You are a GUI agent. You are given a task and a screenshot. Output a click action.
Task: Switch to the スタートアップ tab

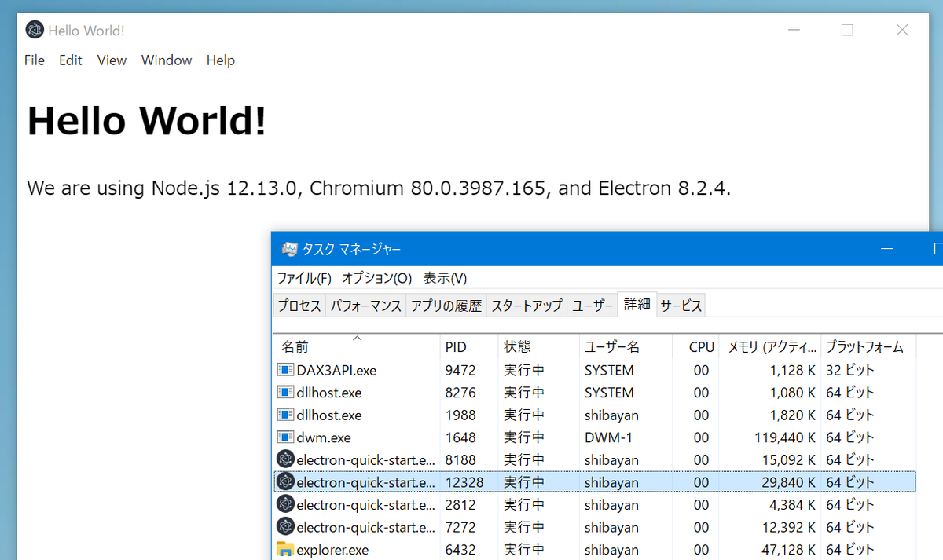tap(527, 306)
